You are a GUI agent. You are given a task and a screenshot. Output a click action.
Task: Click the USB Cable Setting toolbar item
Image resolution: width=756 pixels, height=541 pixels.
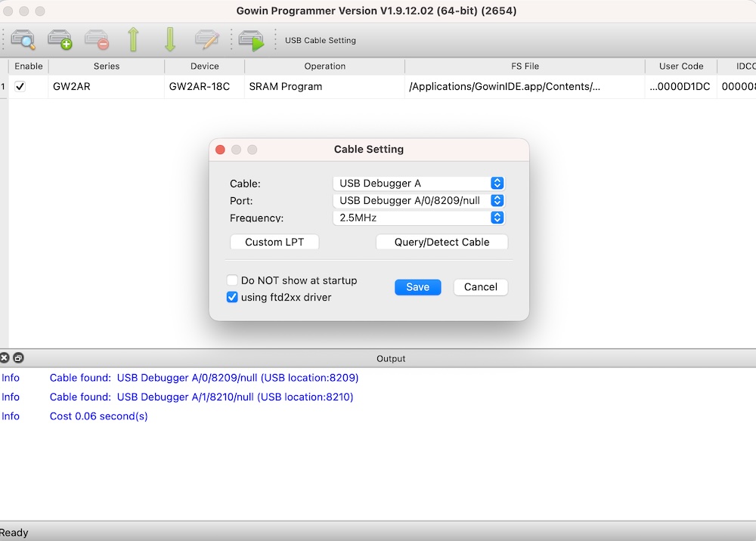[x=320, y=41]
